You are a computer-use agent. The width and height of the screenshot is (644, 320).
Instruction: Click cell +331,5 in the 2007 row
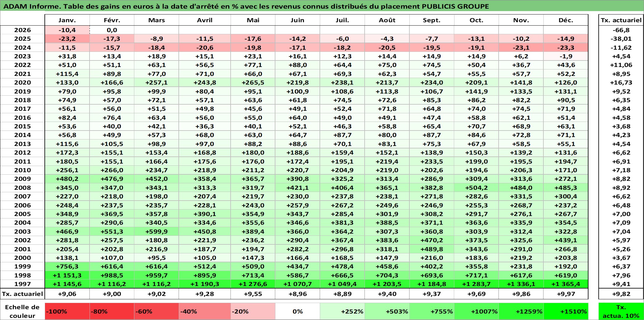coord(521,196)
